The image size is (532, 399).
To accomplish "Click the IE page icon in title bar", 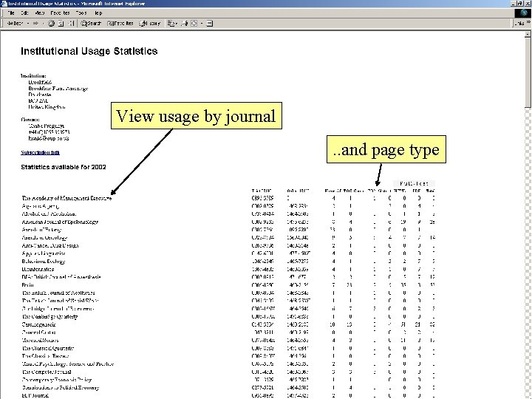I will (4, 4).
